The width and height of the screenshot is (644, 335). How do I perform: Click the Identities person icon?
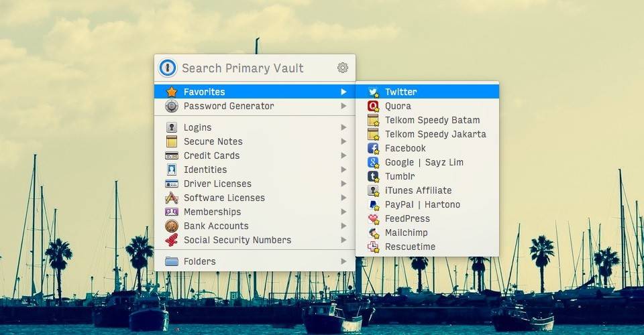pyautogui.click(x=171, y=170)
